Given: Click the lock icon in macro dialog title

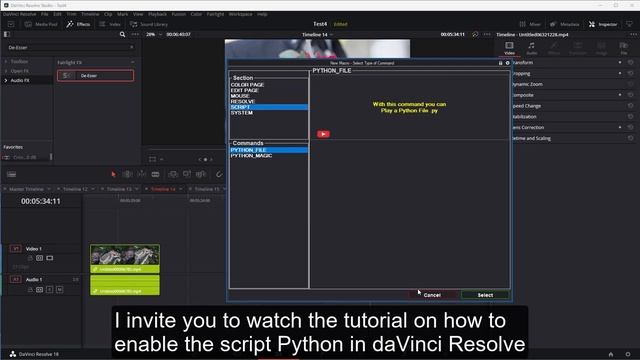Looking at the screenshot, I should (x=500, y=63).
